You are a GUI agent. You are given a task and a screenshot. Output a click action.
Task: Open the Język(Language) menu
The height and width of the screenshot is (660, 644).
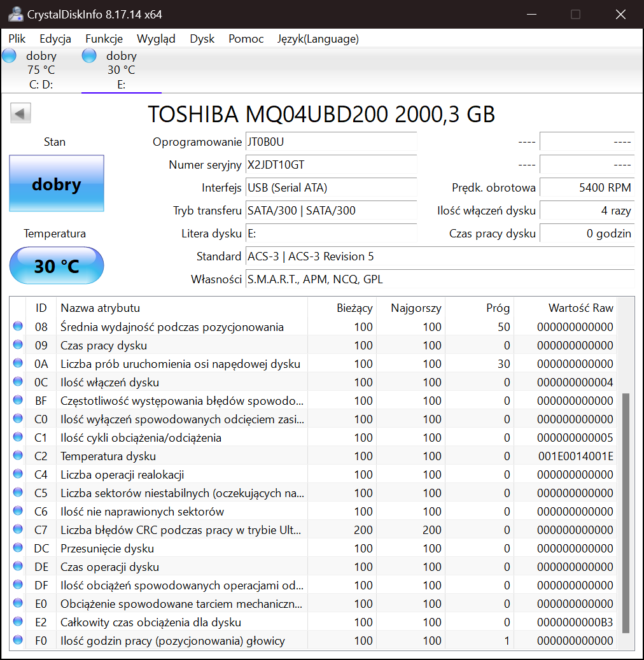(x=318, y=39)
